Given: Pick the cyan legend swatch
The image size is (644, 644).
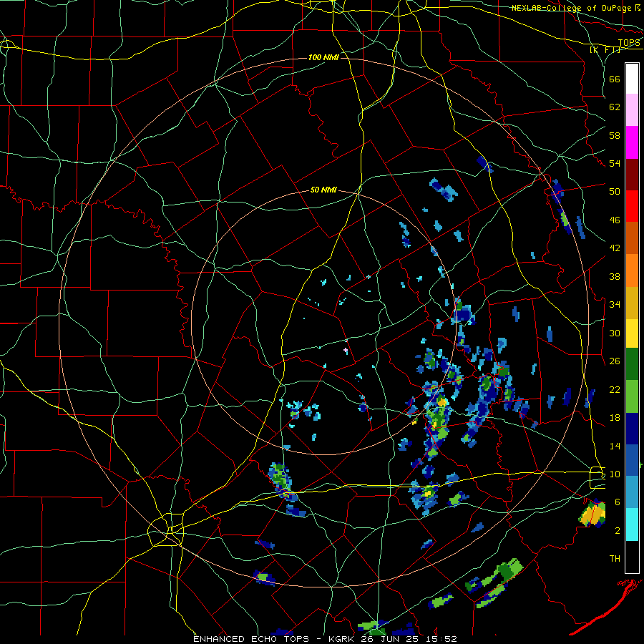Looking at the screenshot, I should click(x=632, y=525).
